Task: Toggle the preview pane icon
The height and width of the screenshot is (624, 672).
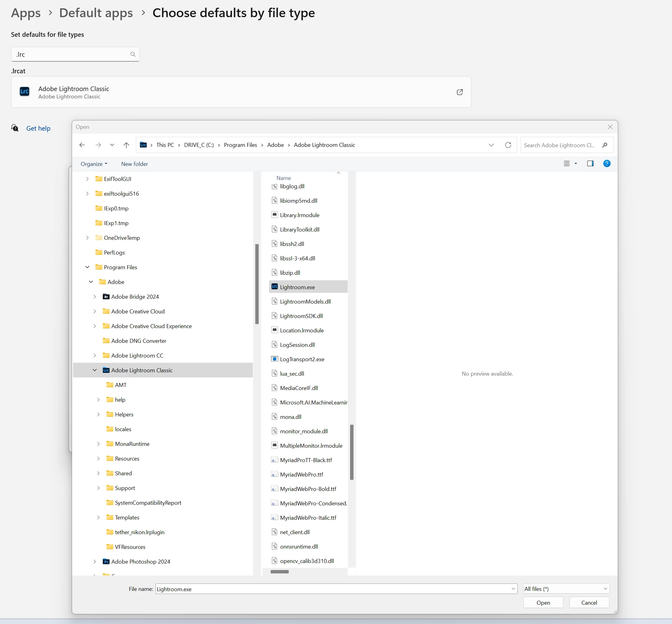Action: point(590,164)
